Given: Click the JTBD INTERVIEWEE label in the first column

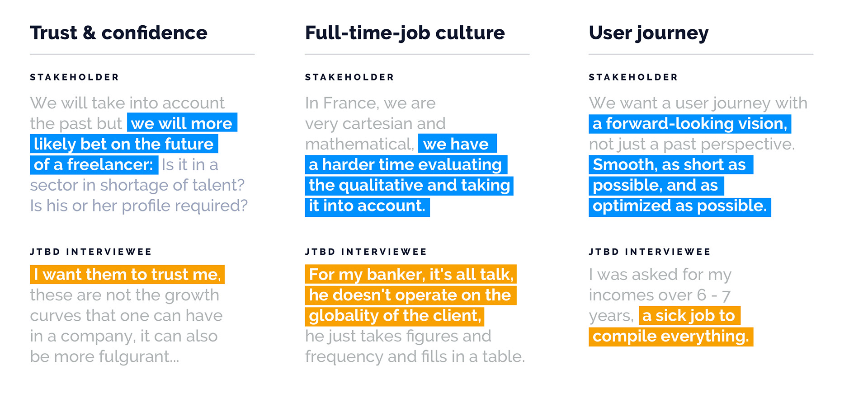Looking at the screenshot, I should coord(91,252).
